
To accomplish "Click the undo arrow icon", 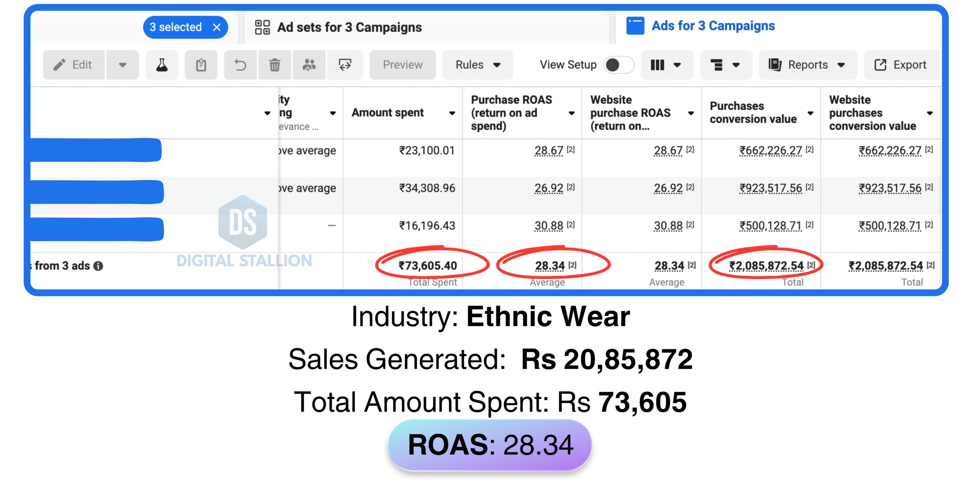I will pyautogui.click(x=240, y=65).
